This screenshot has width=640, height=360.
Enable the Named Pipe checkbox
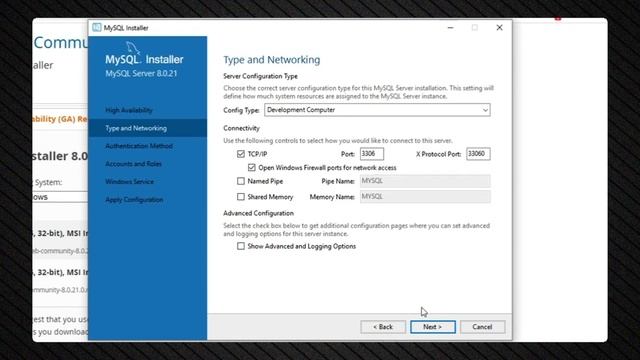[x=241, y=181]
